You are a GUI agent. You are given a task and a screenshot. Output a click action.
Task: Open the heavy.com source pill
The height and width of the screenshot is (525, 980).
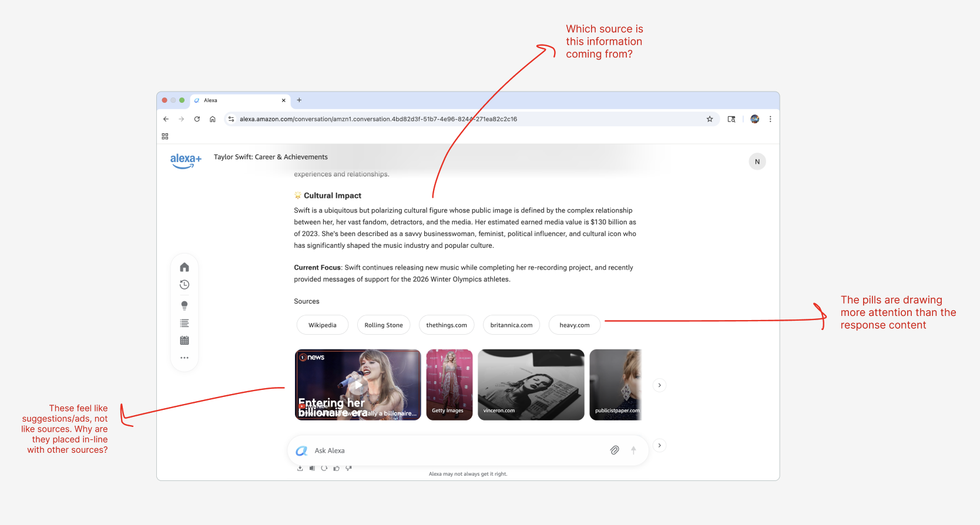(575, 325)
